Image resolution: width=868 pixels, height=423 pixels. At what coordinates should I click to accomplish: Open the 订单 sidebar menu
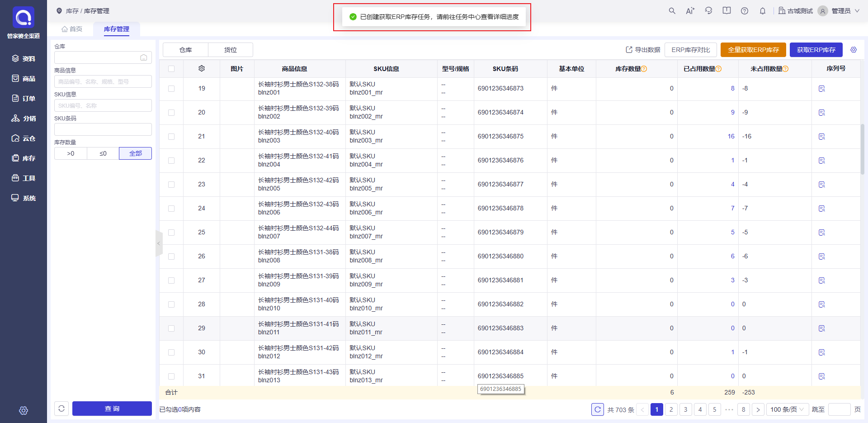click(x=24, y=98)
